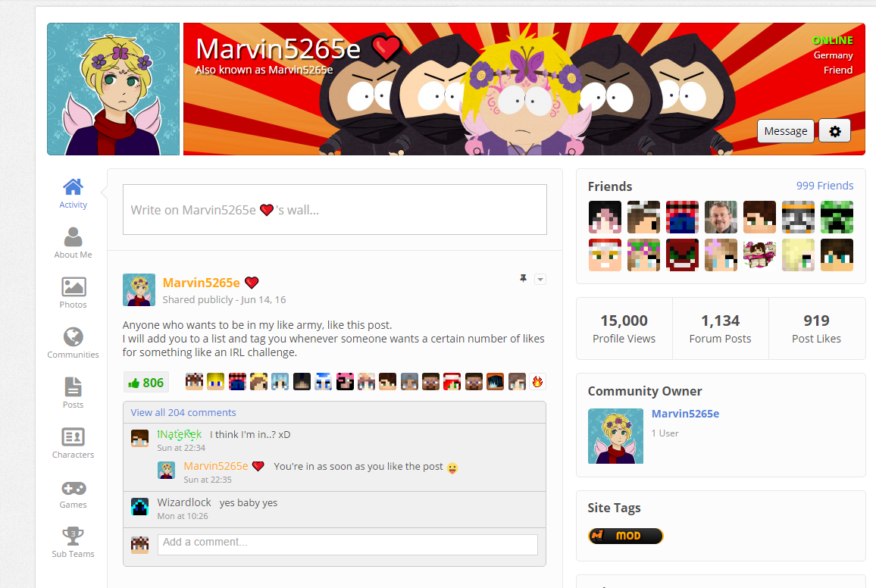The image size is (876, 588).
Task: Click the Santa-hat friend avatar
Action: pos(605,255)
